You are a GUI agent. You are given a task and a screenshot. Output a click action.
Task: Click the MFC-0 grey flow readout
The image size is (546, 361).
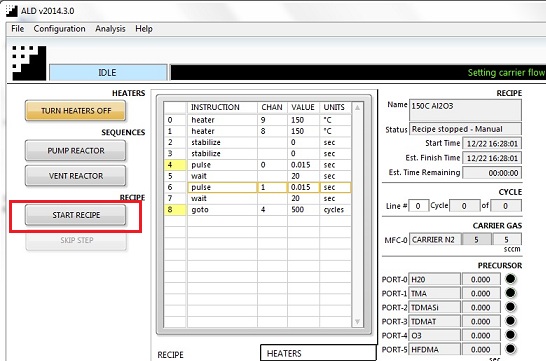click(476, 240)
